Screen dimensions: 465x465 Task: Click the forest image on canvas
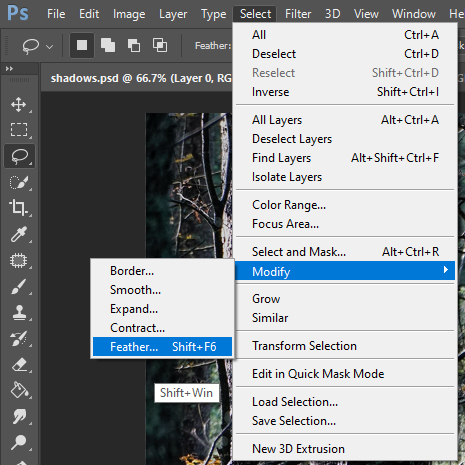pyautogui.click(x=189, y=187)
